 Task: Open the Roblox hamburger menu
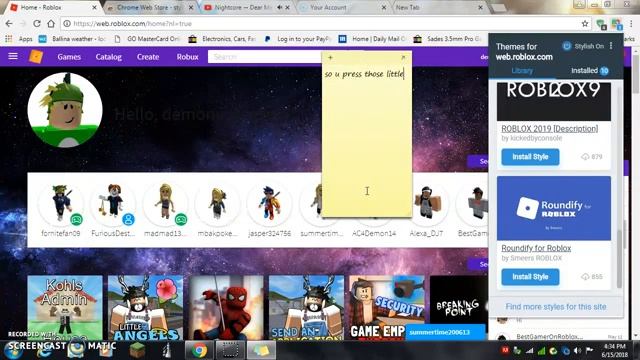pyautogui.click(x=13, y=56)
